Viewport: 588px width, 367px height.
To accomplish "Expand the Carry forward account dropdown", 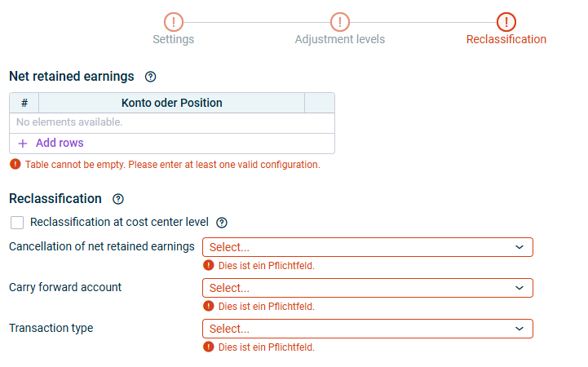I will click(367, 288).
